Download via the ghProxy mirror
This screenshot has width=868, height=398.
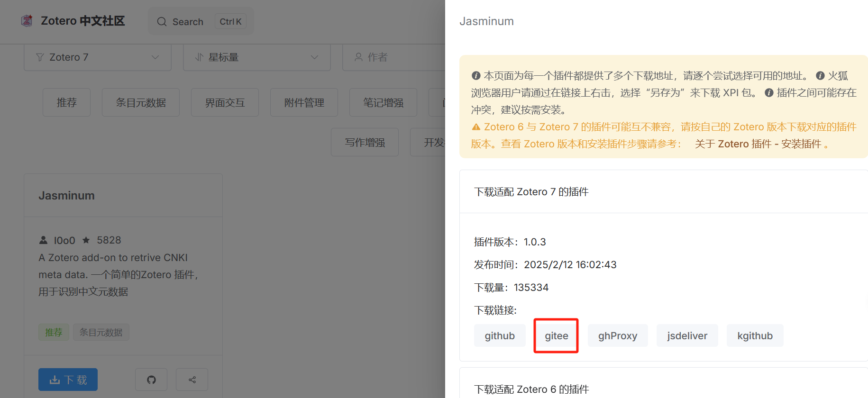click(x=617, y=335)
